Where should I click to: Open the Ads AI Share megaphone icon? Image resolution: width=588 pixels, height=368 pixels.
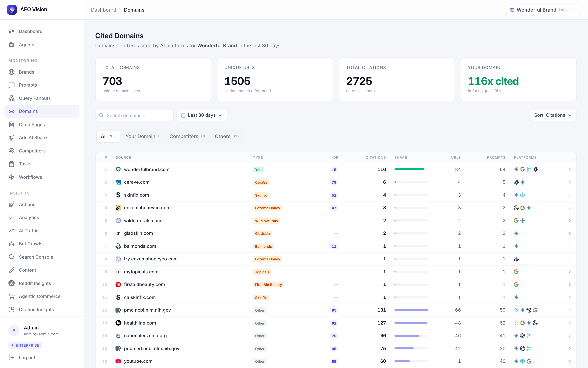tap(11, 138)
